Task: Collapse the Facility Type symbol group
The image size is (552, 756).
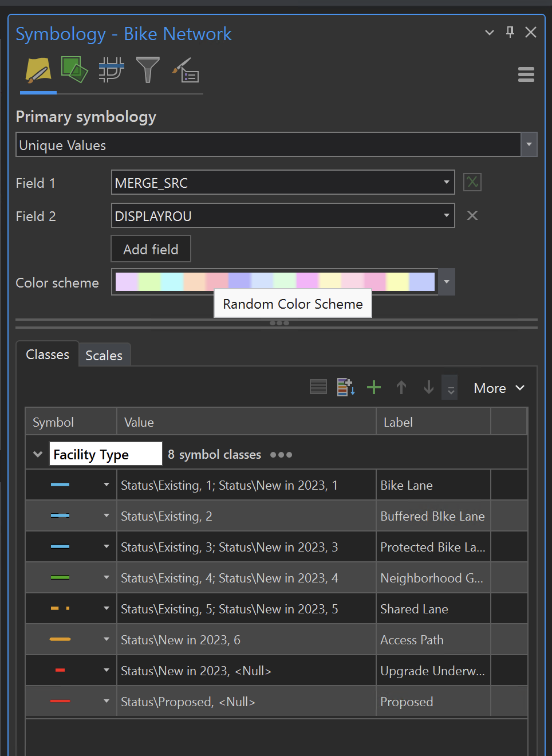Action: coord(37,454)
